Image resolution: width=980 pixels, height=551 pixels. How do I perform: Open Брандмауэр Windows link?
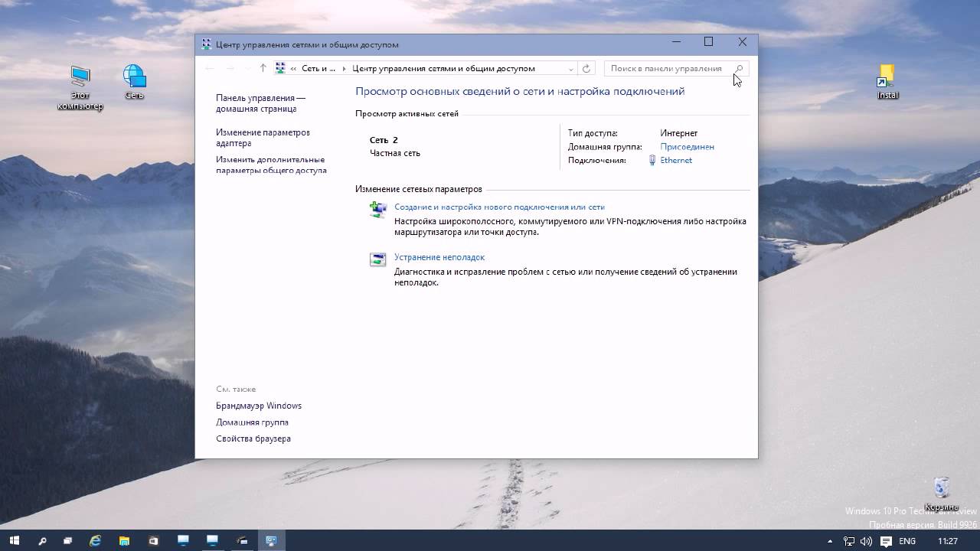pos(259,406)
